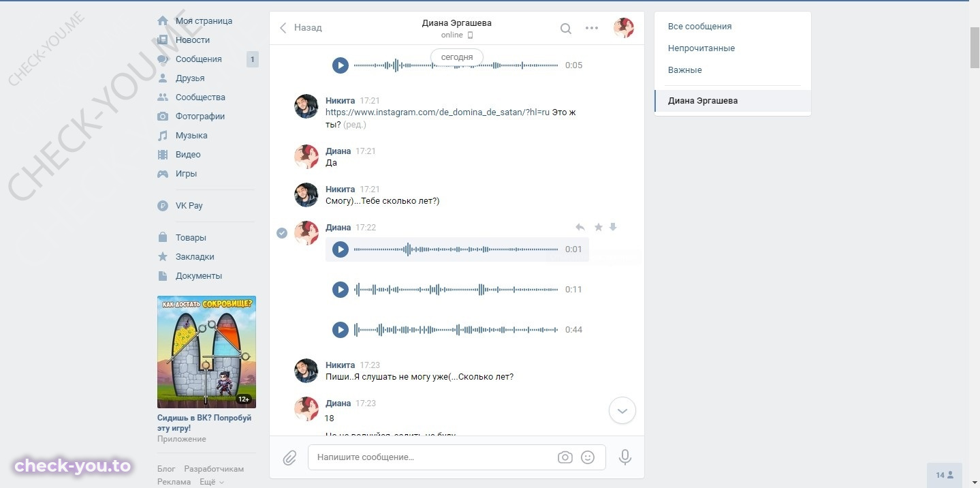Play the 0:05 voice message
This screenshot has width=980, height=488.
point(341,65)
